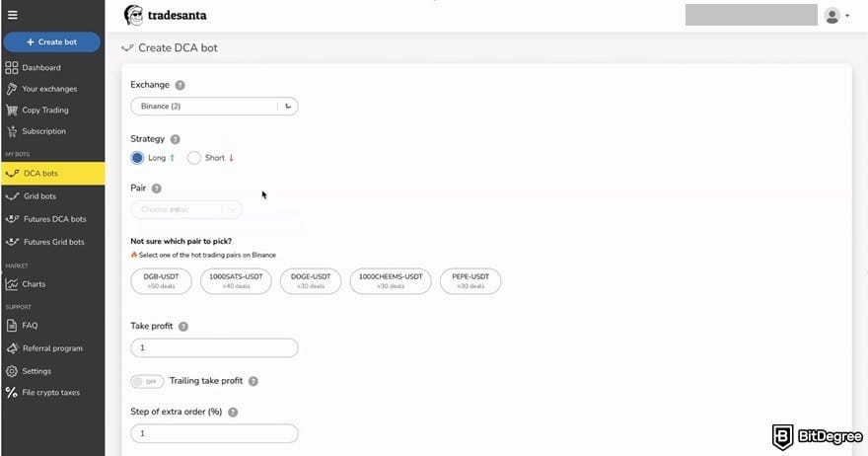The height and width of the screenshot is (456, 868).
Task: Select DCA bots in sidebar
Action: pyautogui.click(x=52, y=174)
